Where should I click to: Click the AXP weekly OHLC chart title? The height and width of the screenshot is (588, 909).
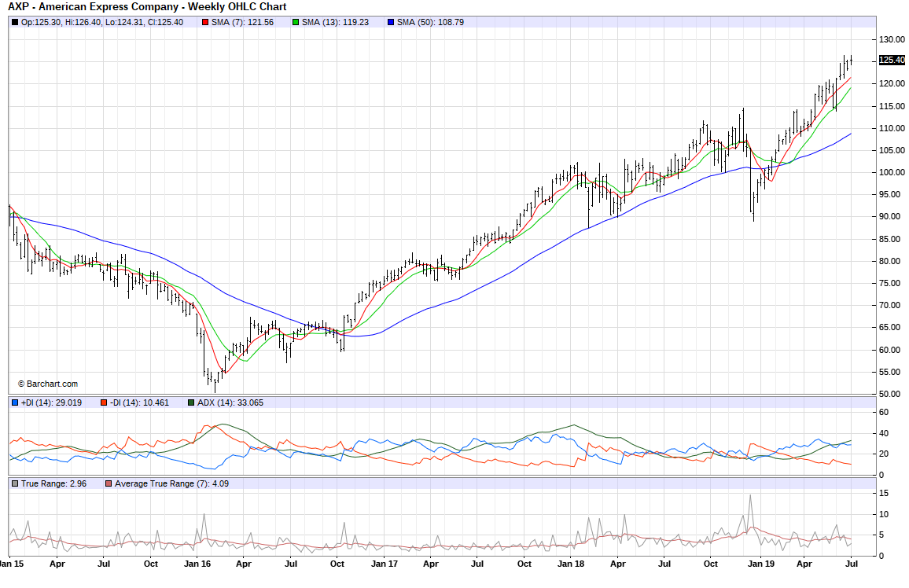pyautogui.click(x=147, y=7)
